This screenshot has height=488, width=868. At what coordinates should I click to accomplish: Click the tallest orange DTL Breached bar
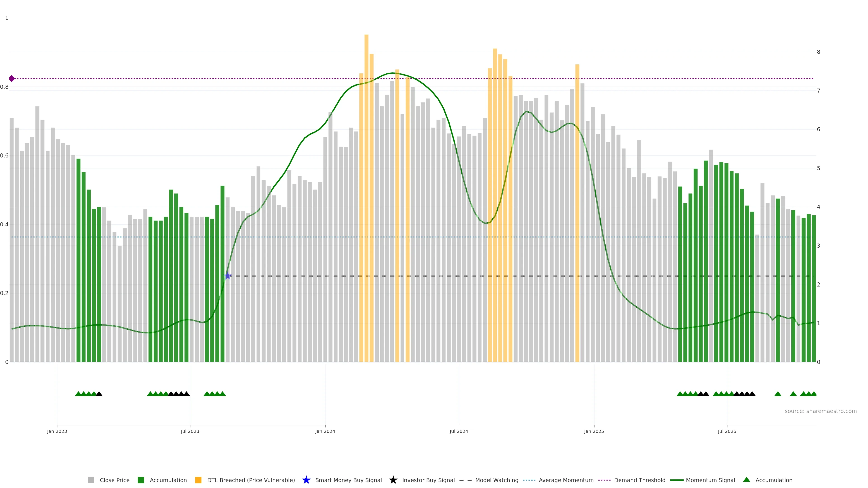pos(366,168)
